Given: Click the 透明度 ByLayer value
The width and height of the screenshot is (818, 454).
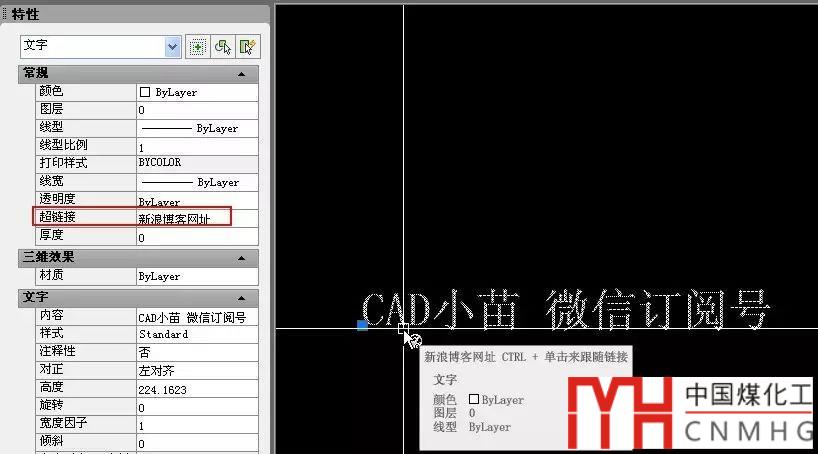Looking at the screenshot, I should [197, 200].
